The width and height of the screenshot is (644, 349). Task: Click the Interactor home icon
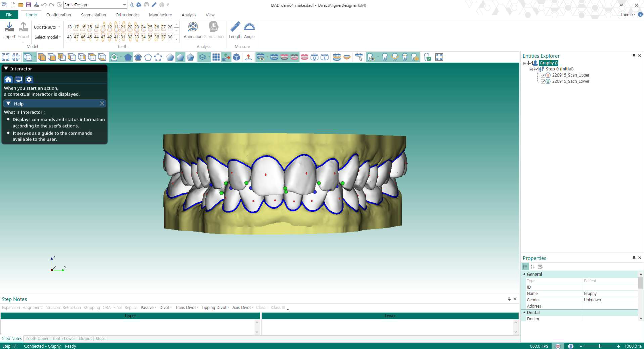point(8,79)
